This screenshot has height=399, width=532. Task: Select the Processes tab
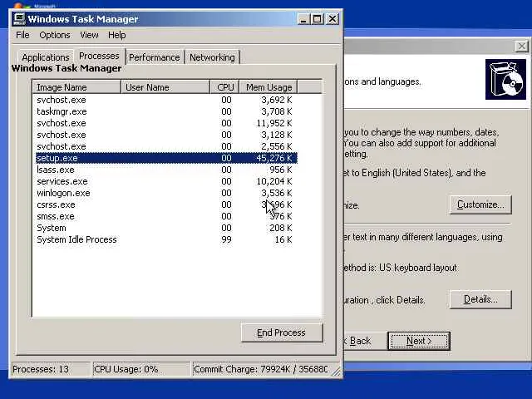click(99, 56)
